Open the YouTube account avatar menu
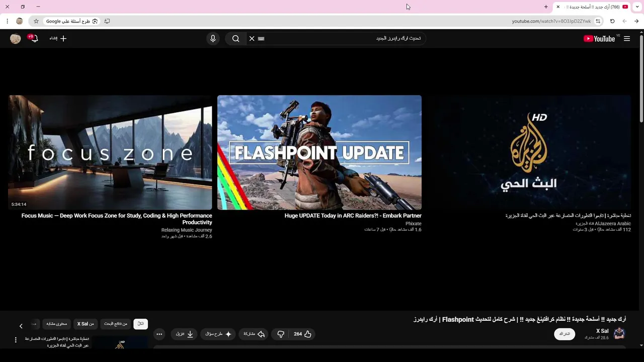644x362 pixels. [x=16, y=39]
